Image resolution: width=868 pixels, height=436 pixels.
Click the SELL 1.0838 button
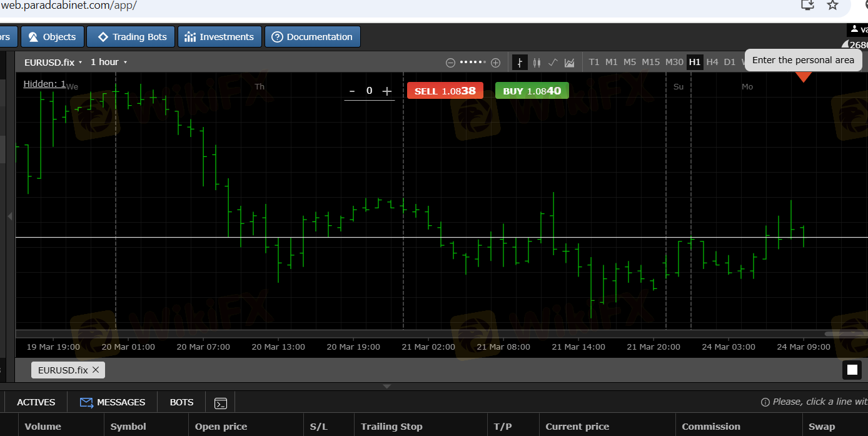tap(445, 91)
